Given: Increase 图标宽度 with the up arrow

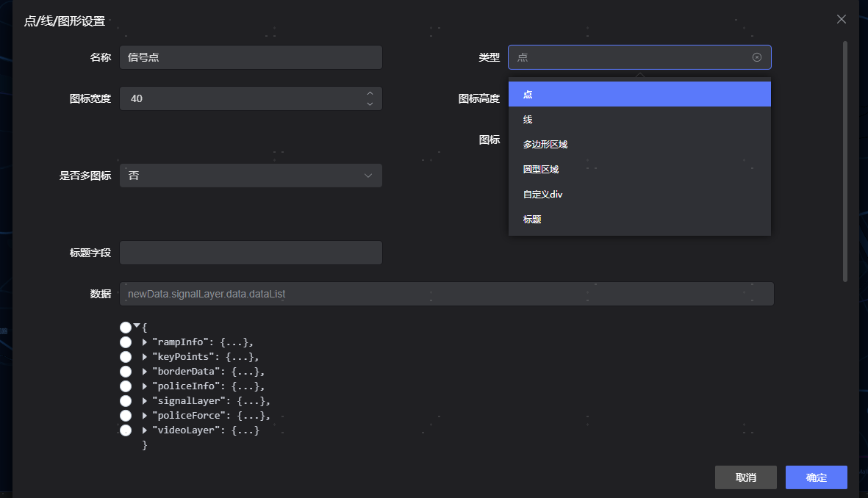Looking at the screenshot, I should [370, 93].
